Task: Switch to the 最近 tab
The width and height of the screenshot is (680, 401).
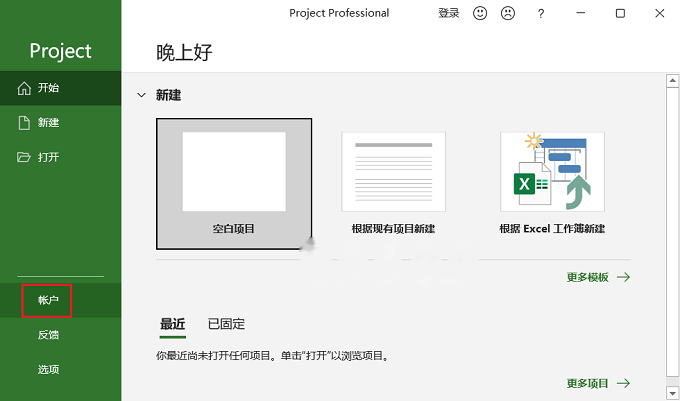Action: point(173,324)
